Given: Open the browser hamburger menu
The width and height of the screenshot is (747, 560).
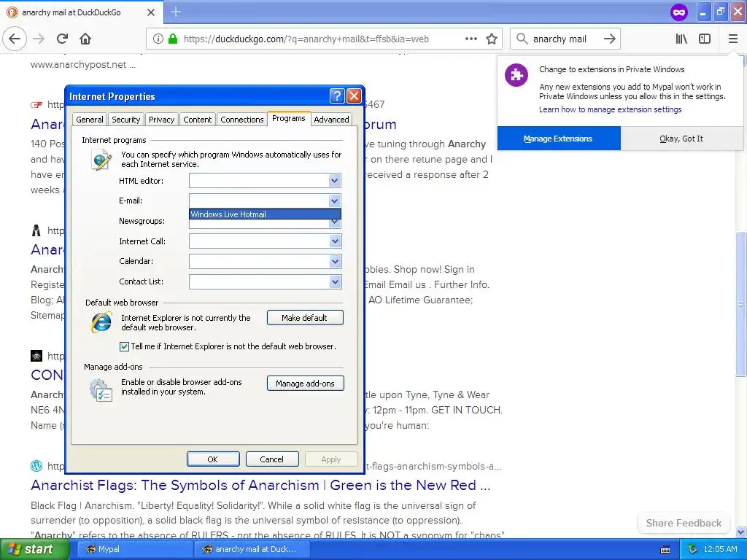Looking at the screenshot, I should (x=732, y=39).
